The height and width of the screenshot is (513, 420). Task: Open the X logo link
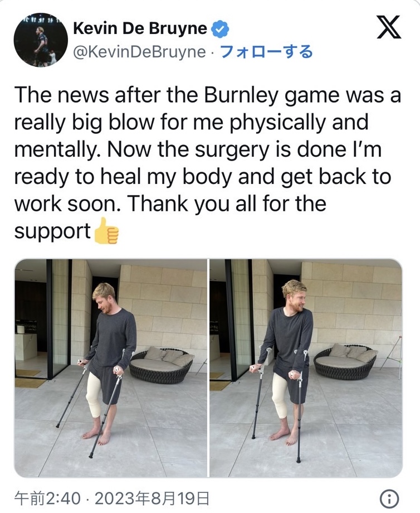click(x=389, y=27)
